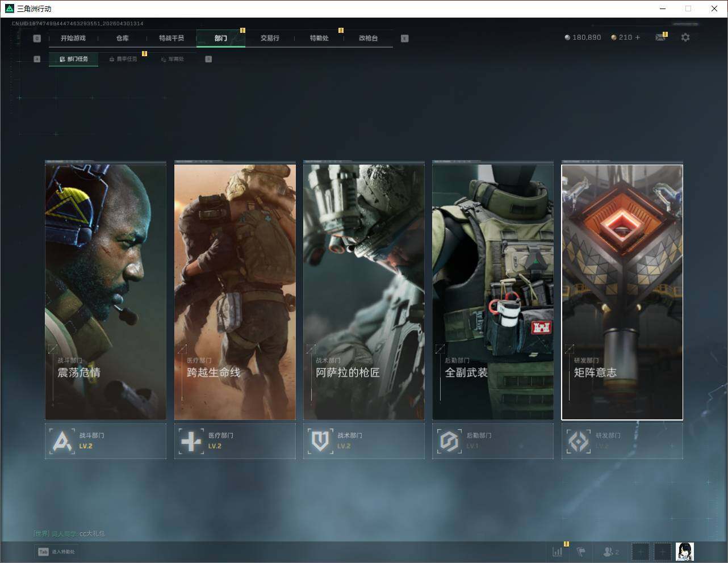
Task: Open the statistics bar chart icon
Action: point(558,552)
